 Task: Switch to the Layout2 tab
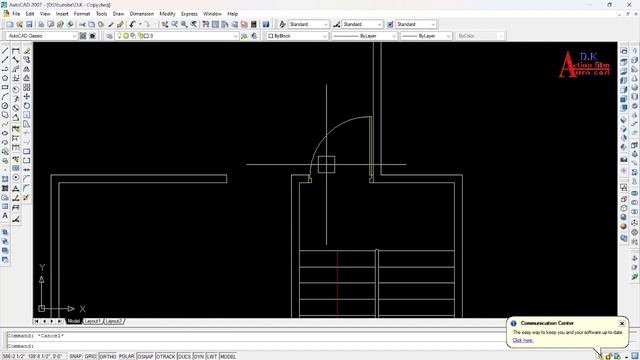(113, 321)
